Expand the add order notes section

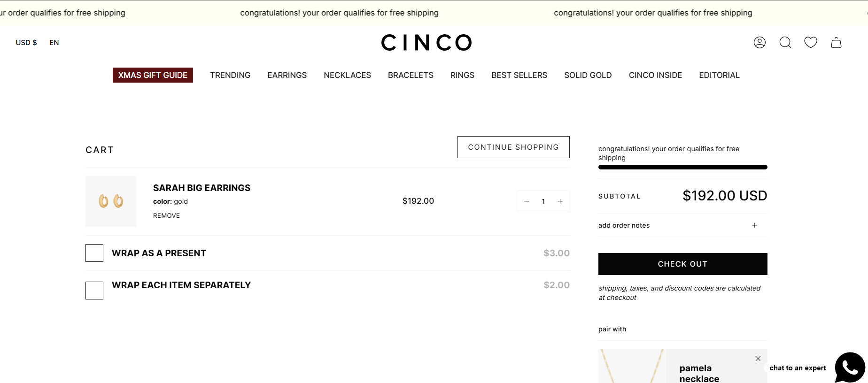[x=754, y=225]
